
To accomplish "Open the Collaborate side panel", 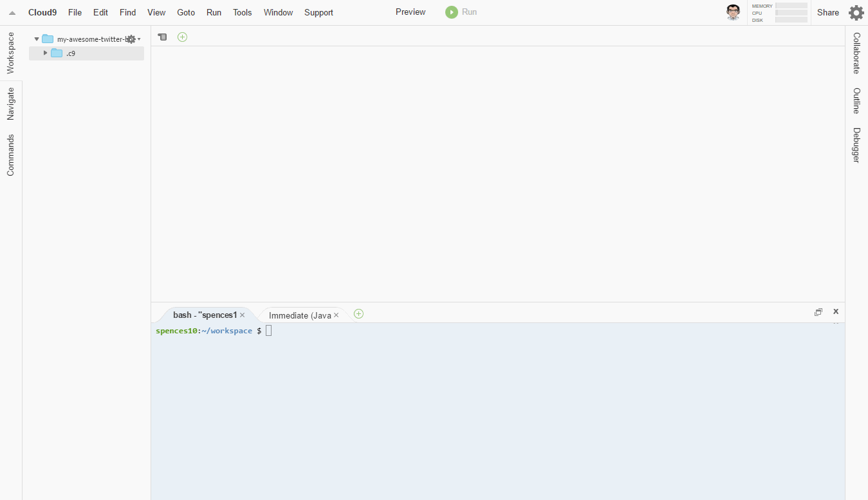I will tap(856, 53).
